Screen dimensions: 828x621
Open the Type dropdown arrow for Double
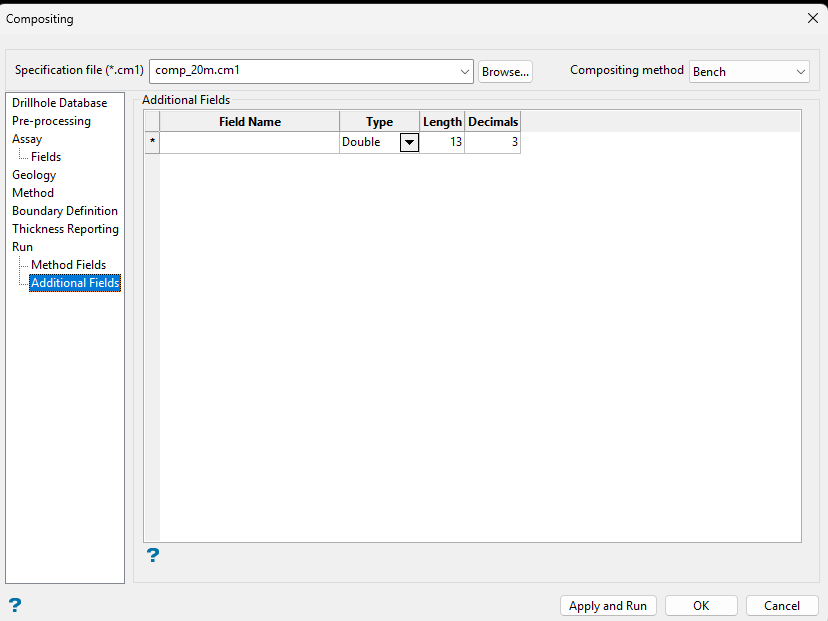pos(409,143)
